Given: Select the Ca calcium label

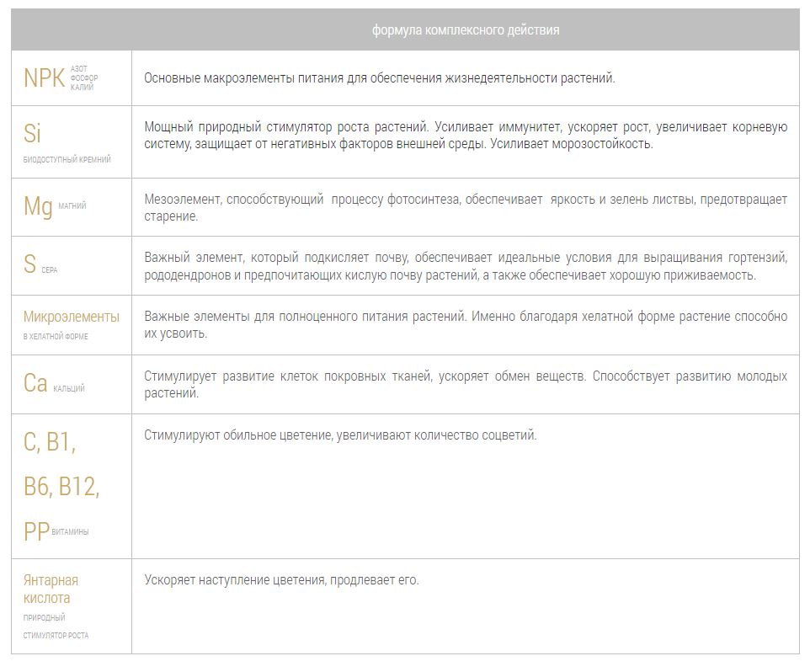Looking at the screenshot, I should 35,384.
